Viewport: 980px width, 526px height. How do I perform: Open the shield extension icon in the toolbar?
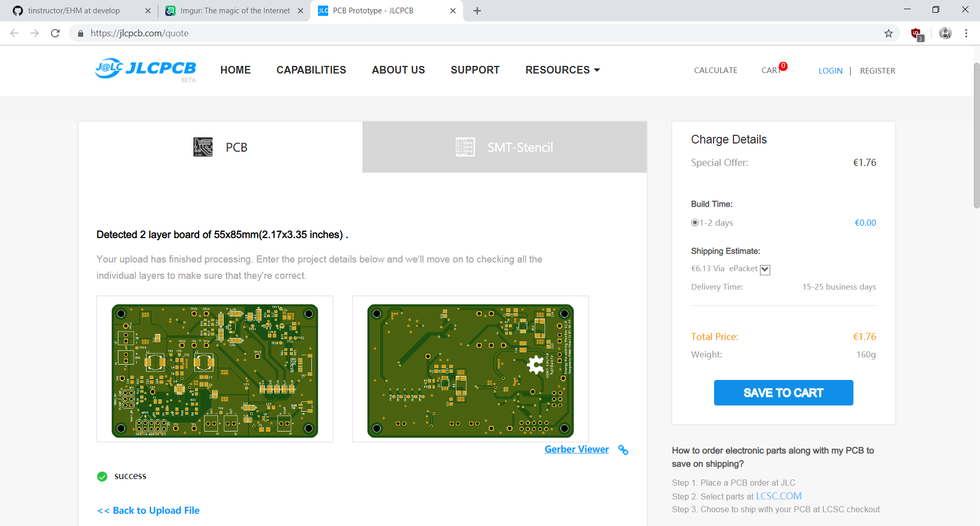click(917, 34)
